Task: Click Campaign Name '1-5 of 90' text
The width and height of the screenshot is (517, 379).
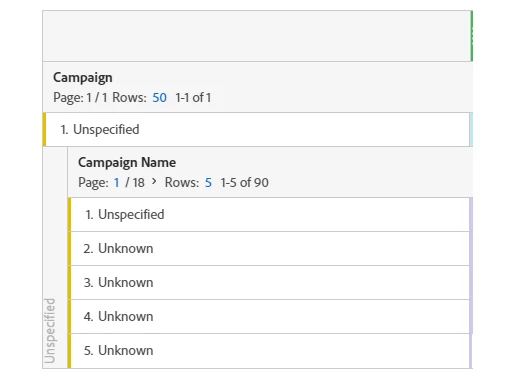Action: [244, 183]
